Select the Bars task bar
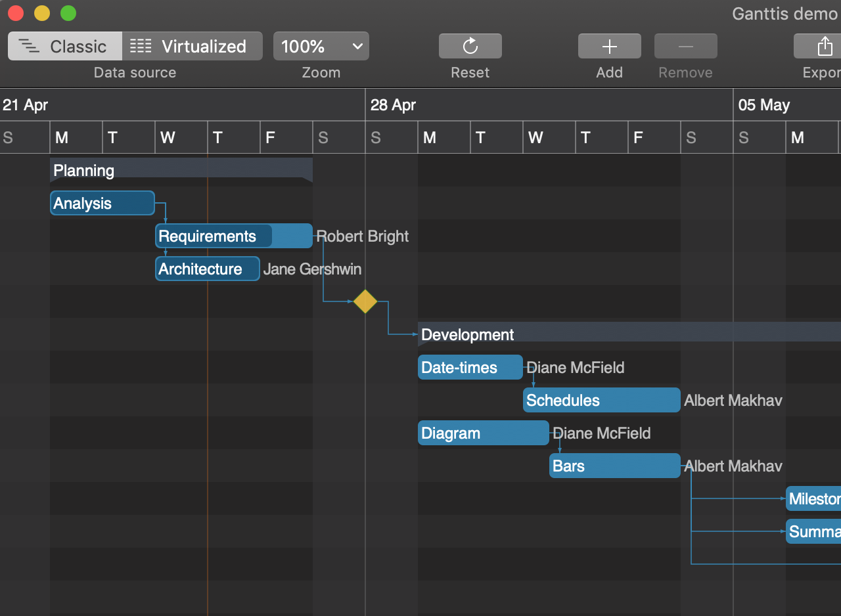The height and width of the screenshot is (616, 841). pos(614,466)
